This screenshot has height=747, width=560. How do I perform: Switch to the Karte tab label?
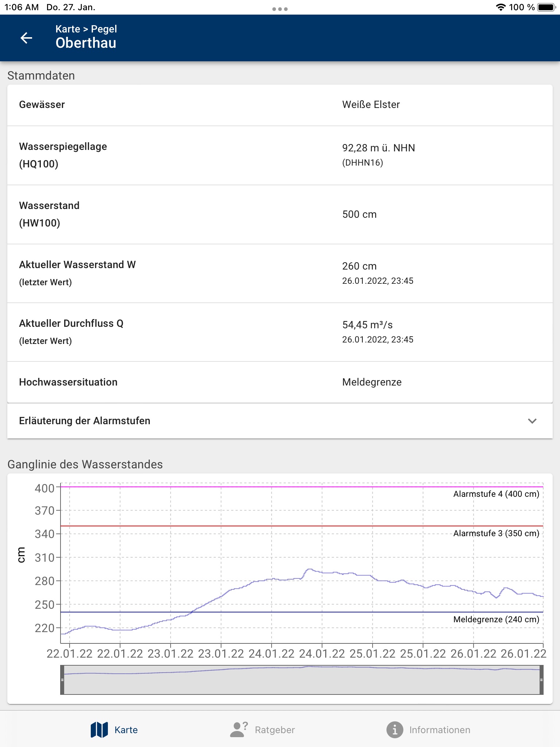point(126,730)
